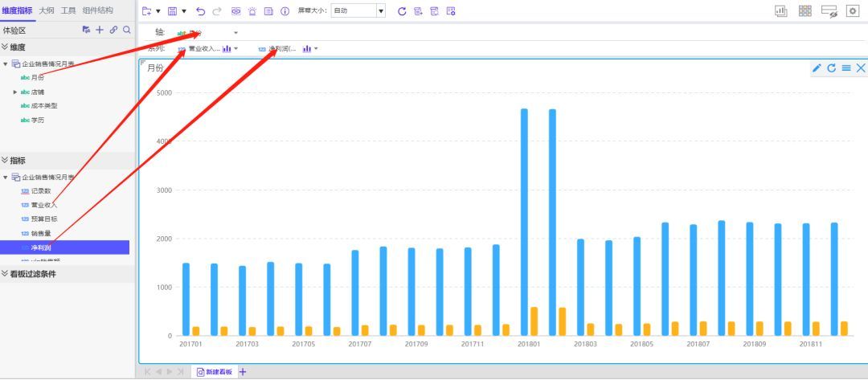Image resolution: width=868 pixels, height=380 pixels.
Task: Select the 营业收入 measure
Action: pyautogui.click(x=43, y=205)
